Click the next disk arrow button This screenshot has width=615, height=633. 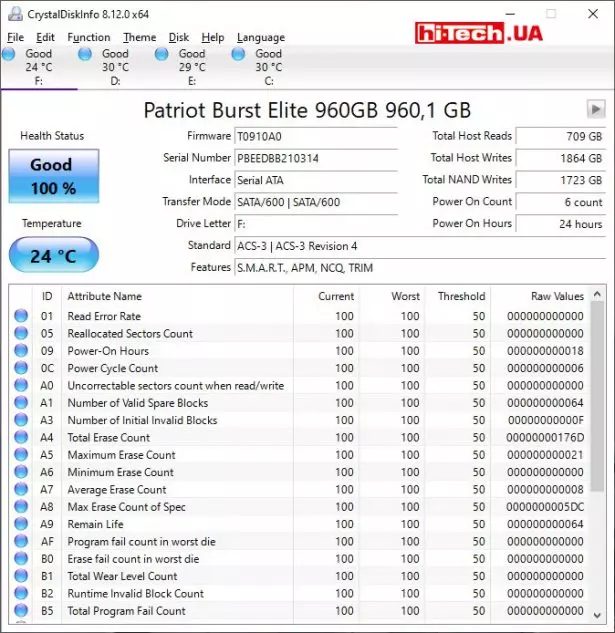(x=596, y=109)
